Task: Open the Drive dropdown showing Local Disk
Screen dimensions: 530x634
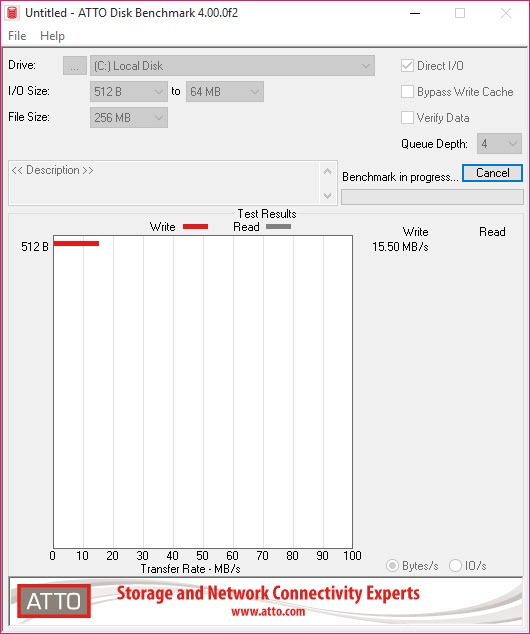Action: (x=232, y=66)
